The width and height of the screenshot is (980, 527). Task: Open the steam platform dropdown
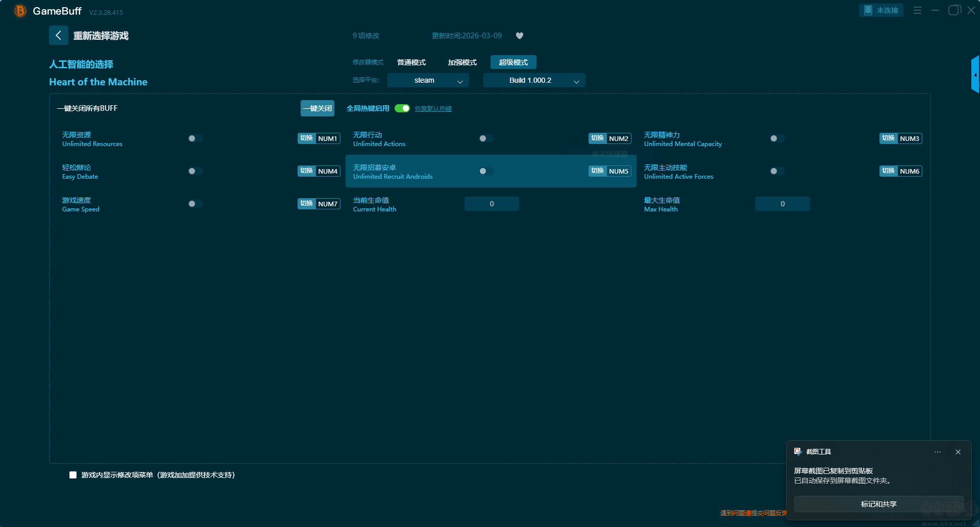(428, 80)
